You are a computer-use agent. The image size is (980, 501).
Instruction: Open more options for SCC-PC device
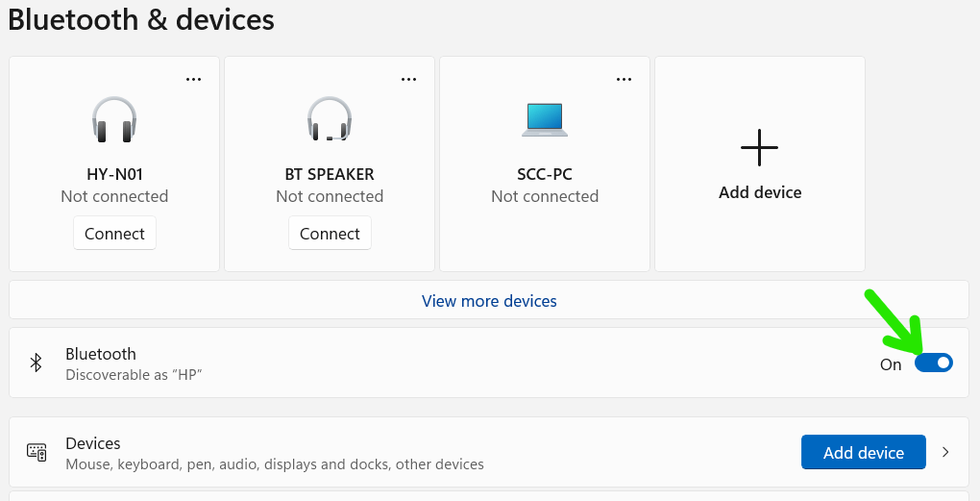(624, 80)
